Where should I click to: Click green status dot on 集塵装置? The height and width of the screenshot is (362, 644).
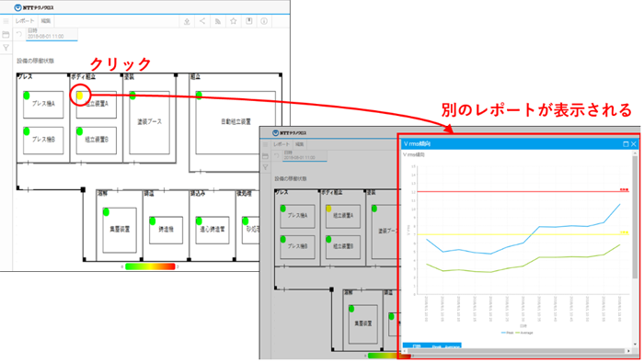point(106,212)
